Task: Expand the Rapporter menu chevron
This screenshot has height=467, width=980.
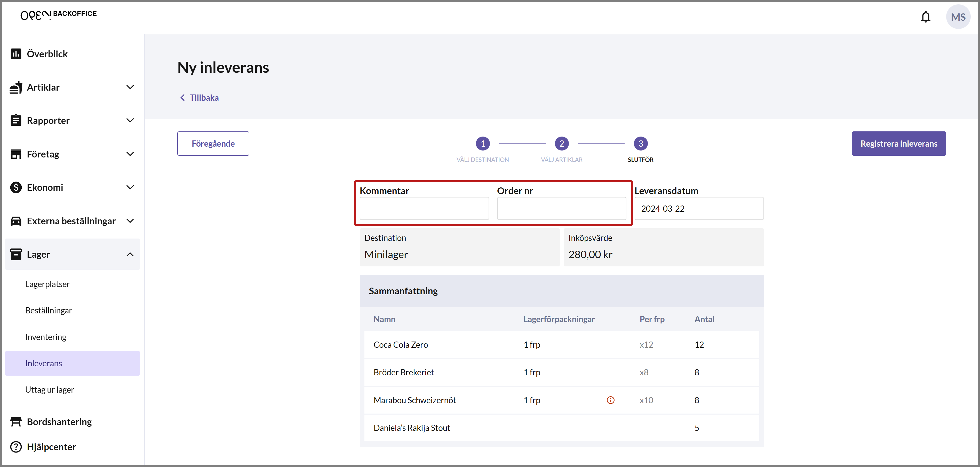Action: 130,120
